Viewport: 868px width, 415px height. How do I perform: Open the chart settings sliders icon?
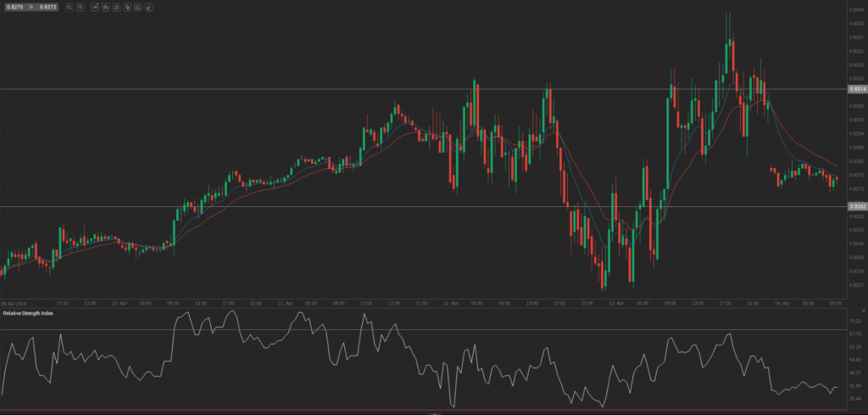[x=115, y=7]
